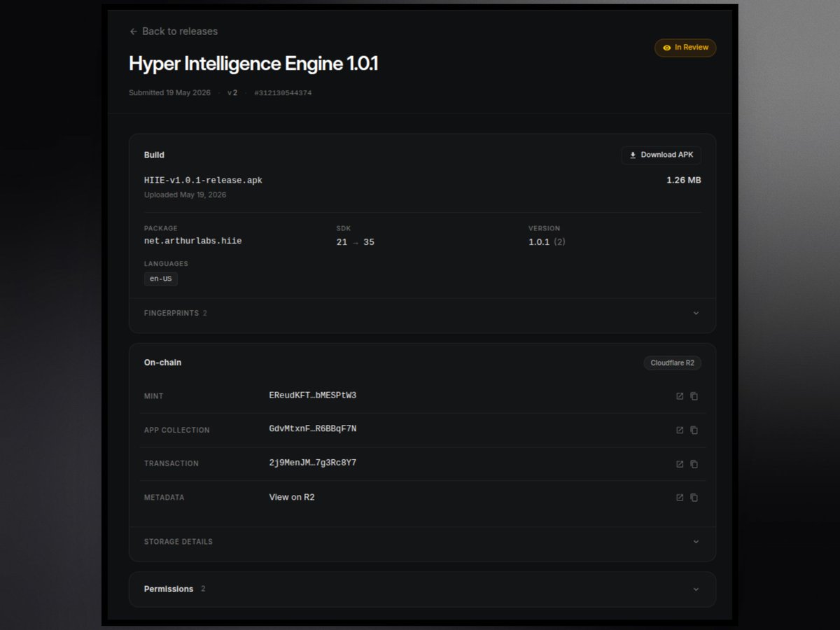Copy the Transaction signature

tap(694, 464)
